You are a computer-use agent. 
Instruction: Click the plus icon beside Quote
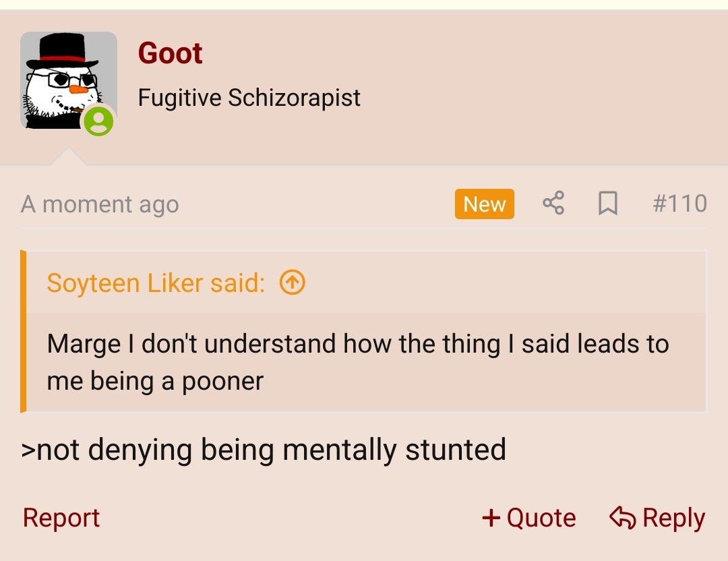(491, 518)
